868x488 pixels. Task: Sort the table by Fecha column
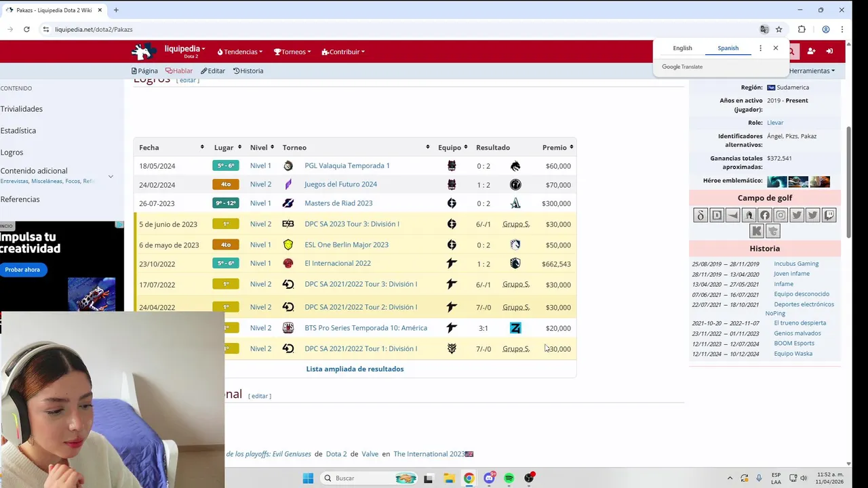pos(202,147)
